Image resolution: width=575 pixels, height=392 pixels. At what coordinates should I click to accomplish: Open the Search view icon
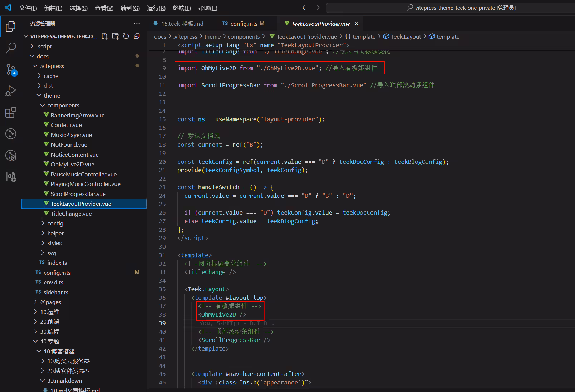click(11, 48)
